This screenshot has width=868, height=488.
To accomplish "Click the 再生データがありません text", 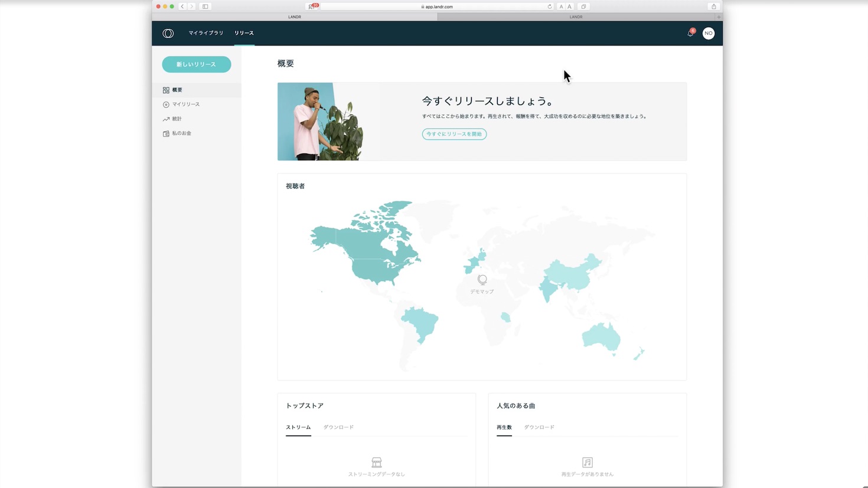I will 588,474.
